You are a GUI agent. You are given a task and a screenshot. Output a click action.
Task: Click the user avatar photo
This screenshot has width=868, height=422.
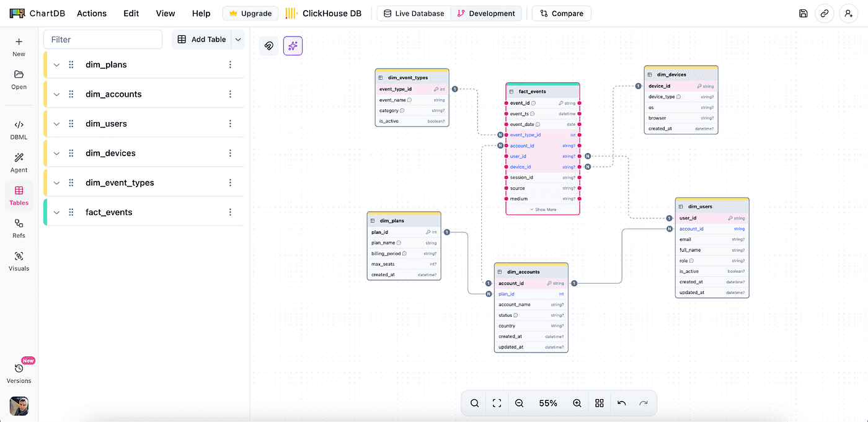point(19,406)
